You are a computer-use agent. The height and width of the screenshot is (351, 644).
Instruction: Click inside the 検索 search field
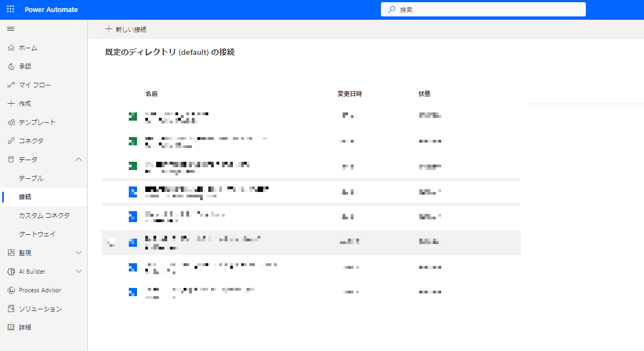483,9
